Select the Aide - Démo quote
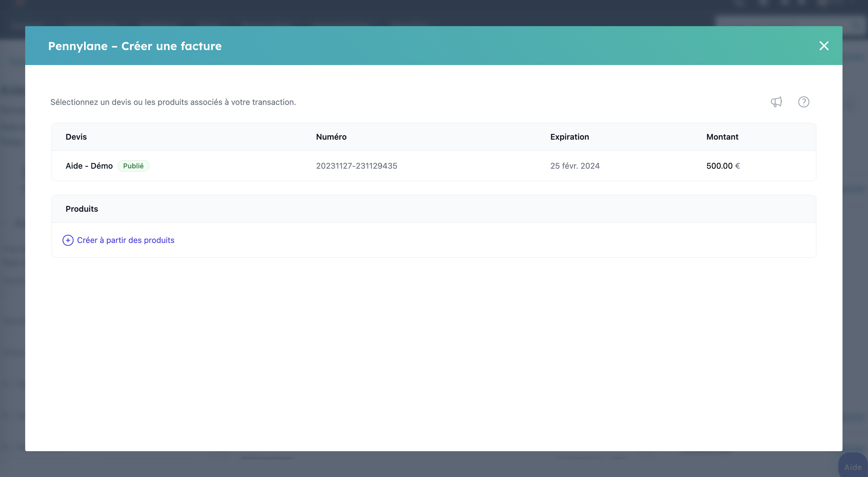 89,166
